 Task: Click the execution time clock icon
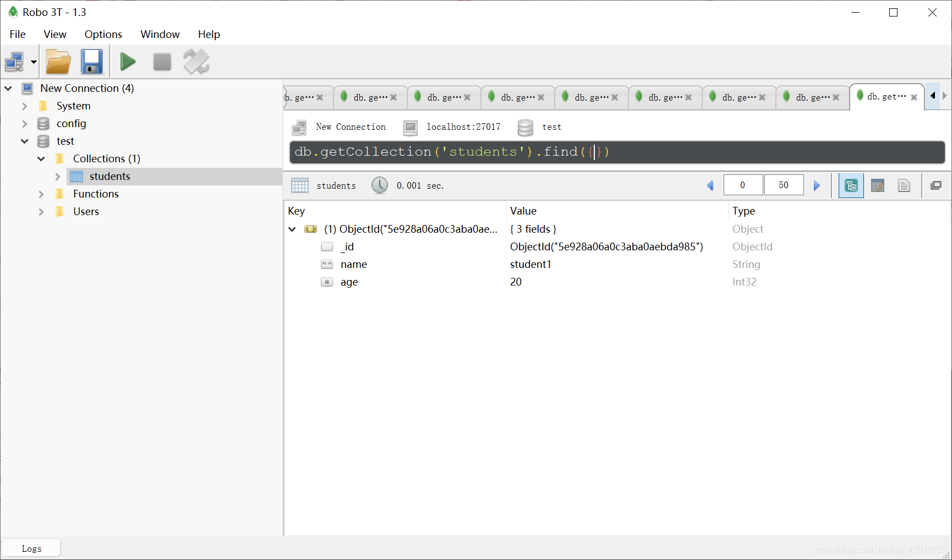point(380,185)
